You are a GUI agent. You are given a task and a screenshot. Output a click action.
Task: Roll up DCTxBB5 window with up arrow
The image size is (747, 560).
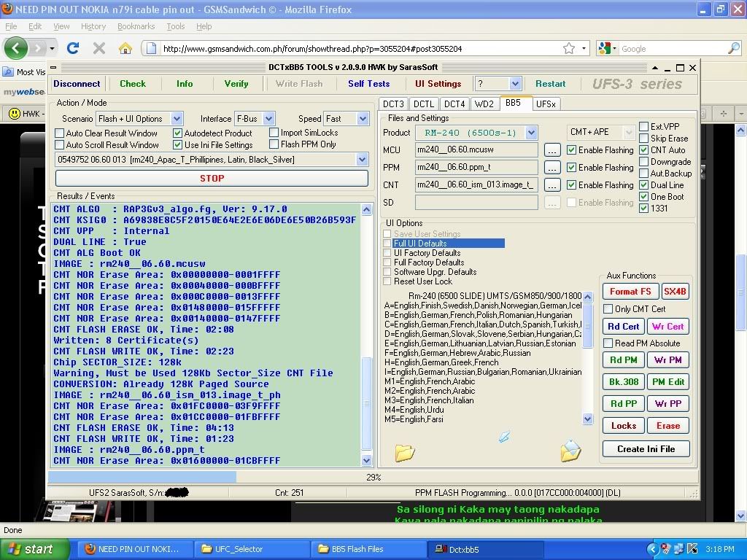pos(655,68)
